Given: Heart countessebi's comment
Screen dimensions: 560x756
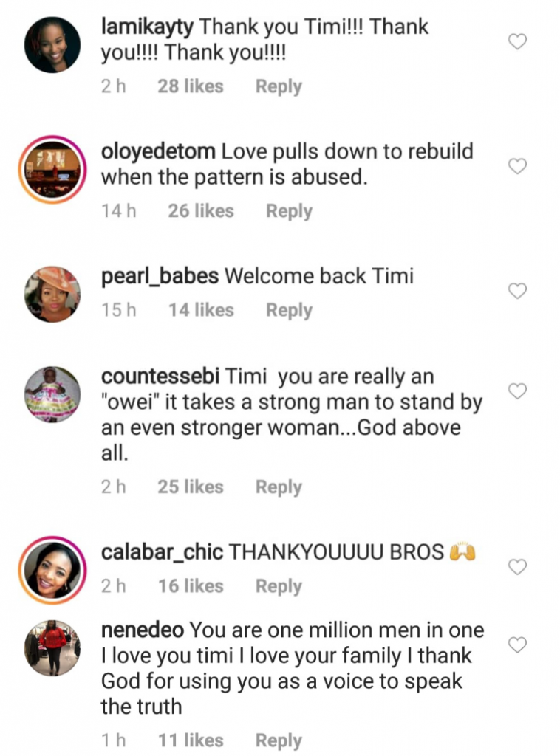Looking at the screenshot, I should pos(518,391).
